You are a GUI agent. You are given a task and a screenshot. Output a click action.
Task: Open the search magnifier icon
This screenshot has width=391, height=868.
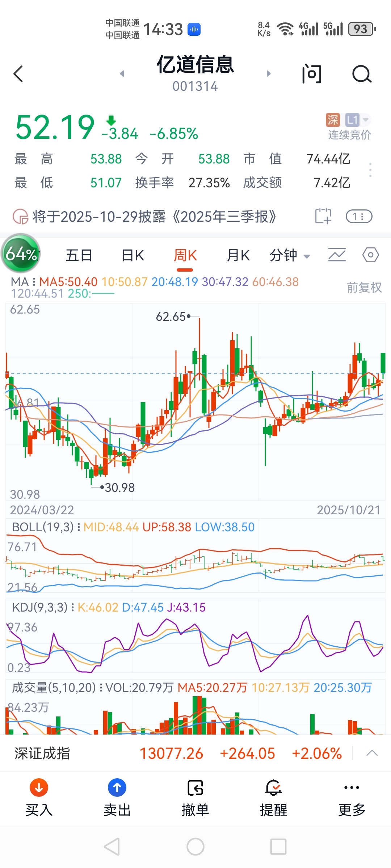pyautogui.click(x=362, y=74)
